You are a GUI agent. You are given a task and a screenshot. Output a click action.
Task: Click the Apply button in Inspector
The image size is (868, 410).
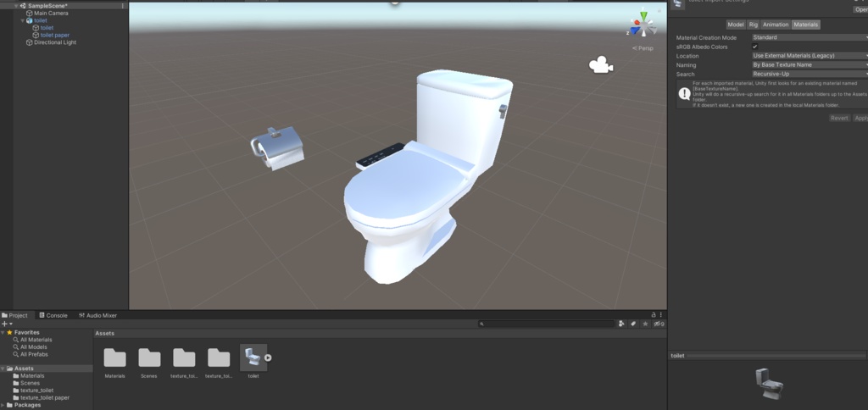point(860,118)
